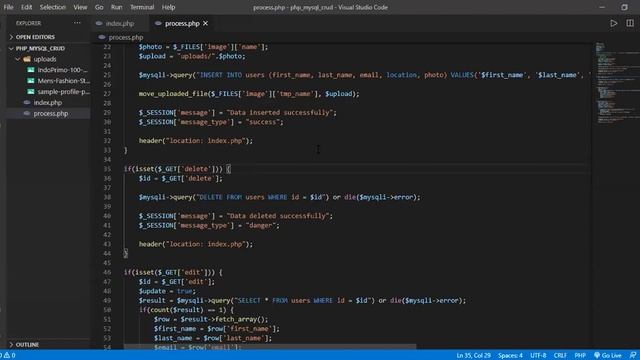Viewport: 640px width, 360px height.
Task: Open the Run menu
Action: coord(116,7)
